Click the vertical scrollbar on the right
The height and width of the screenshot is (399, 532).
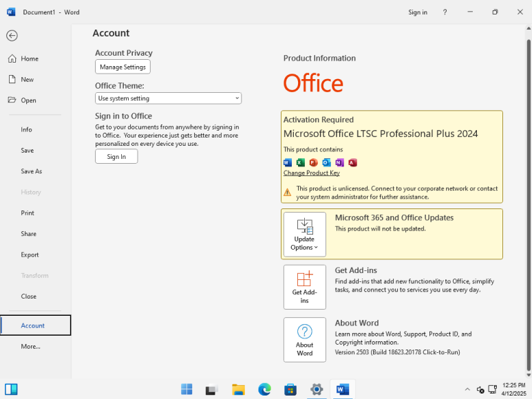click(529, 204)
